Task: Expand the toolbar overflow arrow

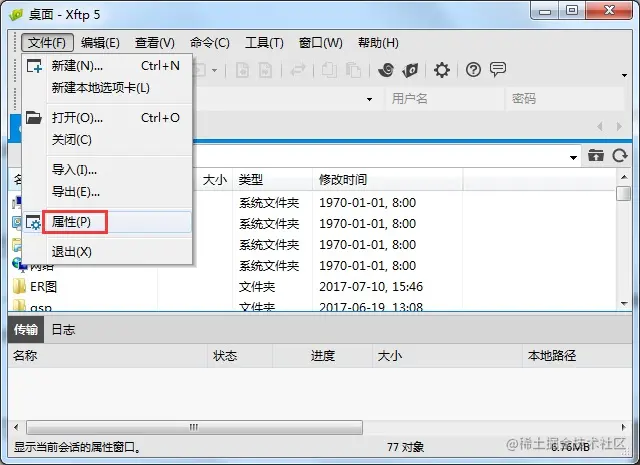Action: (624, 75)
